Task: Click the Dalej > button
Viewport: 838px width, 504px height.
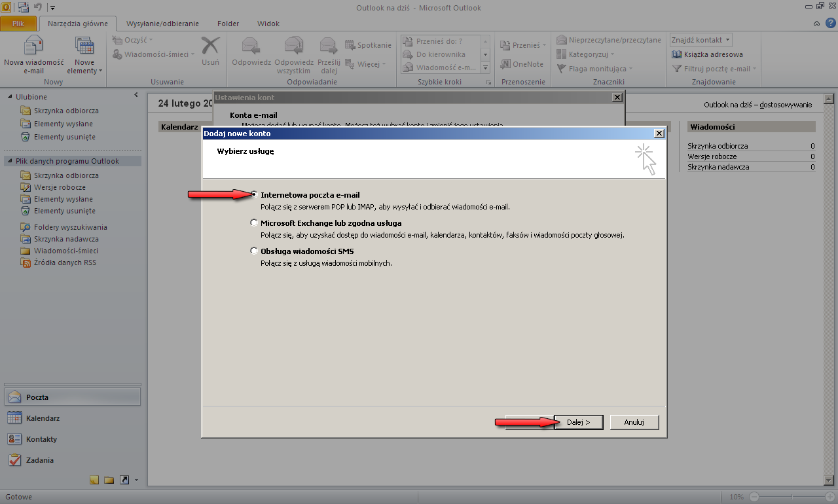Action: [578, 422]
